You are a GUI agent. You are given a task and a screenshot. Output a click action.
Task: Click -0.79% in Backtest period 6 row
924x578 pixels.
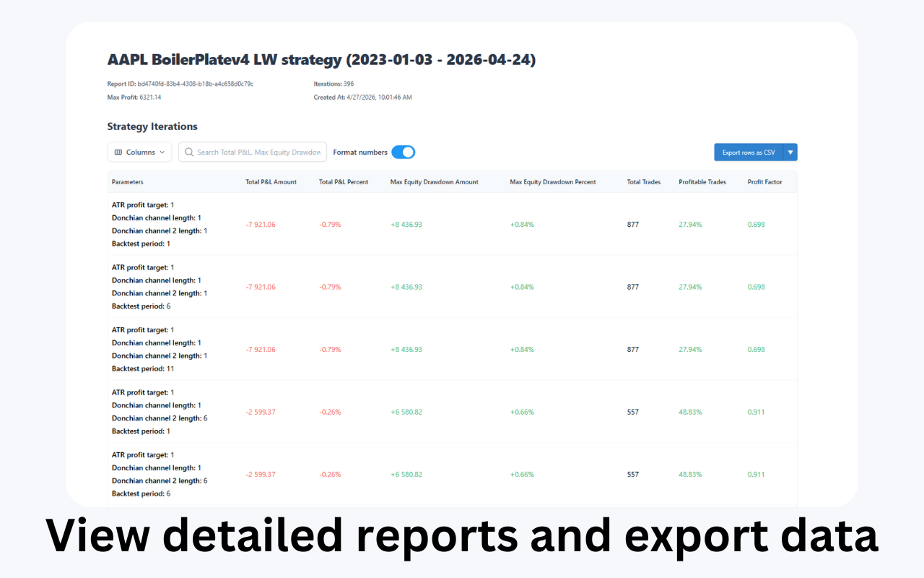[x=330, y=287]
